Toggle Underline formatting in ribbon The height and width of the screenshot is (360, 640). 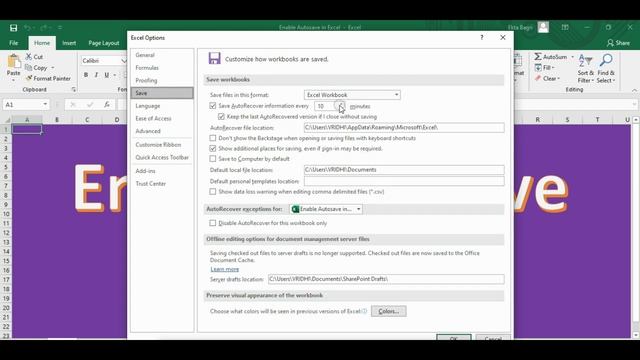click(x=107, y=75)
